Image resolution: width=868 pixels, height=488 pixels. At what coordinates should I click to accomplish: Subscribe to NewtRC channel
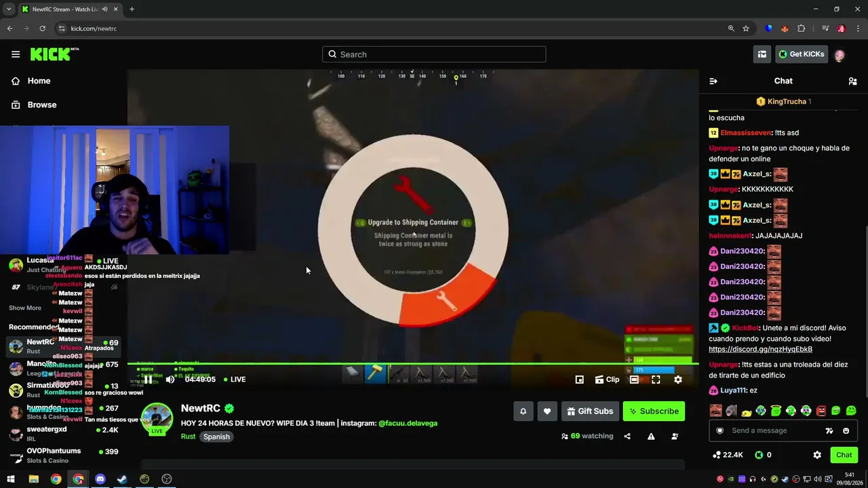[654, 411]
